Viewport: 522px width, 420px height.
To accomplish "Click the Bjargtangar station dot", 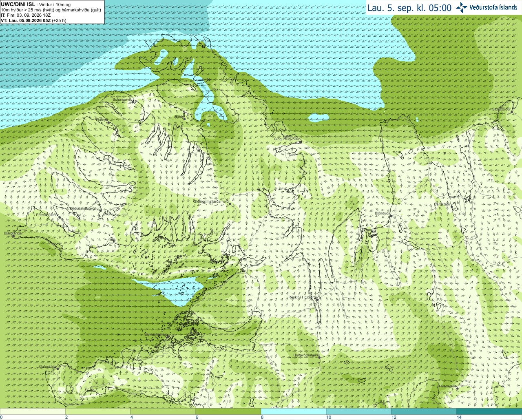I will tap(13, 236).
